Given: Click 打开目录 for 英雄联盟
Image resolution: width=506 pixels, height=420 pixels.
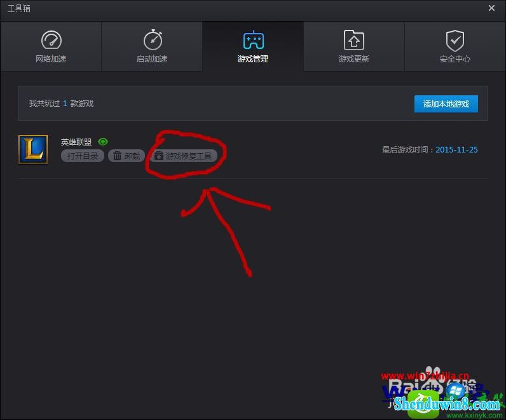Looking at the screenshot, I should pyautogui.click(x=82, y=156).
